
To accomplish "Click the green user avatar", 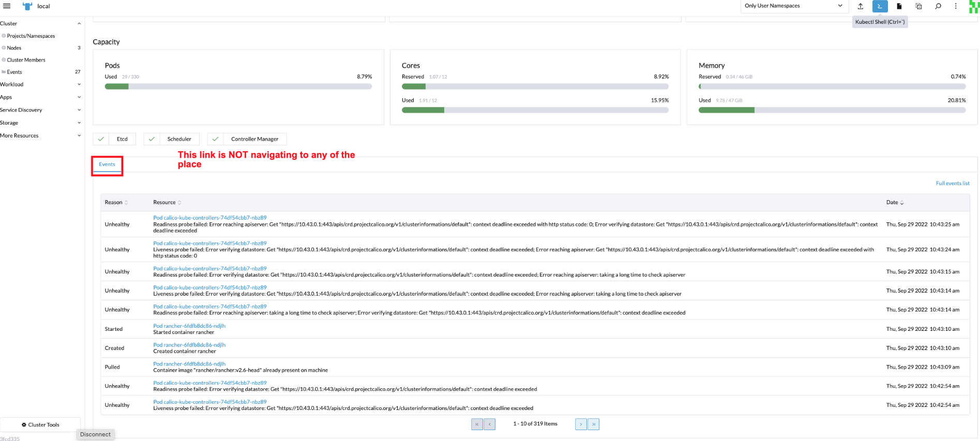I will 974,6.
